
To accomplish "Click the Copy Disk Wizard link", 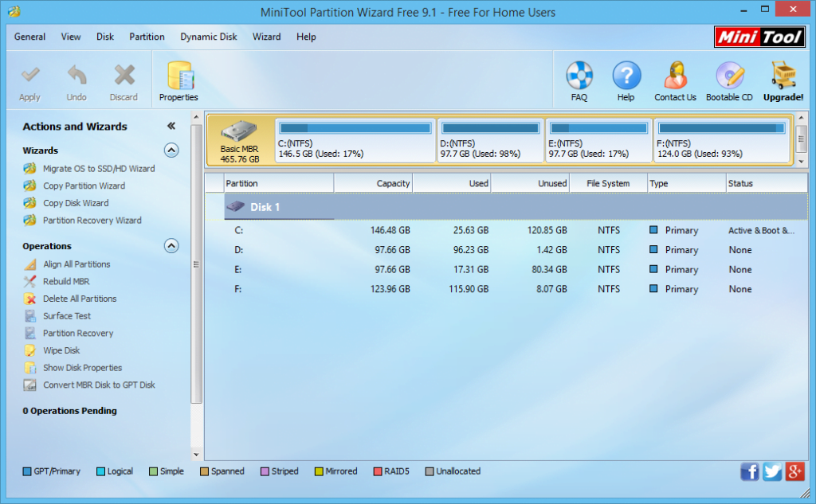I will (76, 203).
